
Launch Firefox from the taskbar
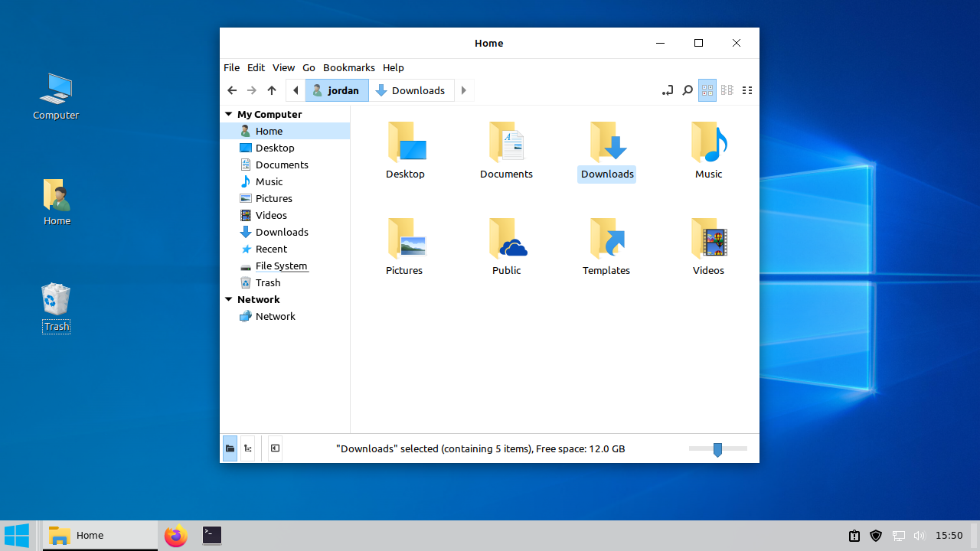(x=175, y=535)
